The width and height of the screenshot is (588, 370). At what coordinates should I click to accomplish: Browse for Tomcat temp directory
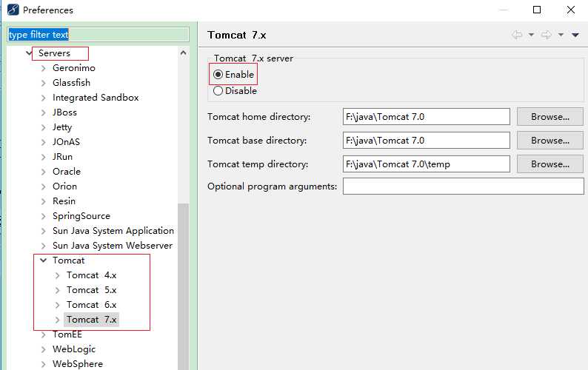549,164
